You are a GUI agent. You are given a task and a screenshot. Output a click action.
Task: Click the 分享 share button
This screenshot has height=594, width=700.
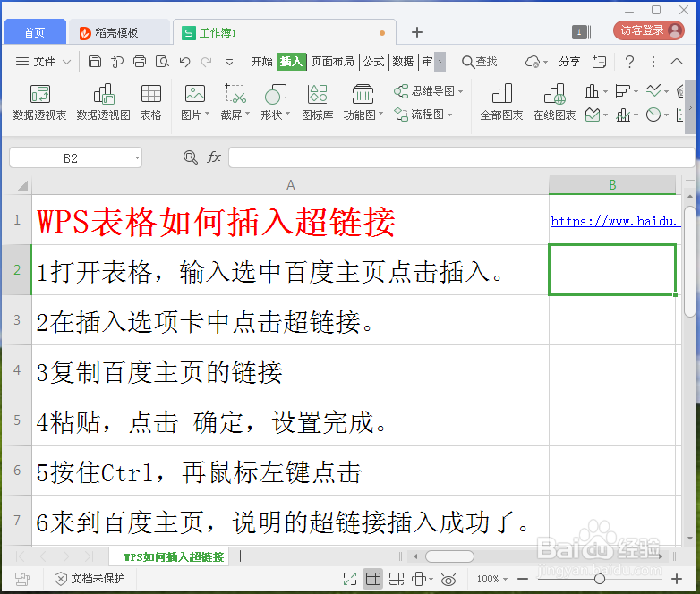[569, 62]
